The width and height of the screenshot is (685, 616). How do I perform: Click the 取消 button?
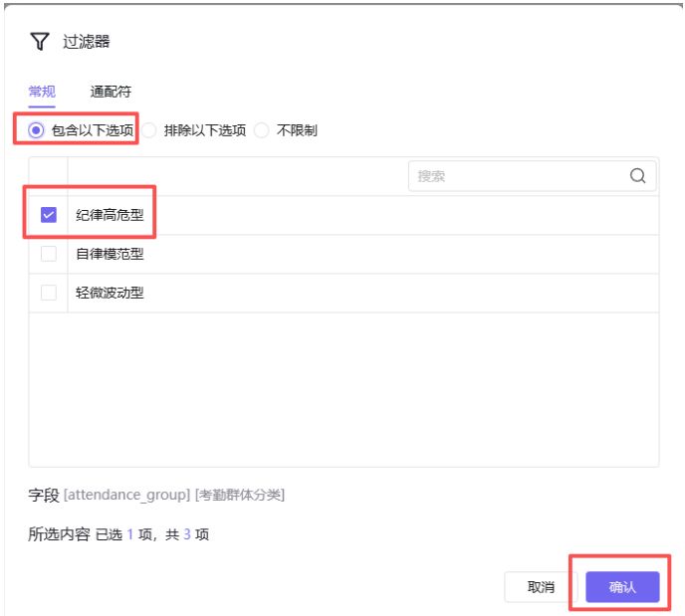coord(541,587)
